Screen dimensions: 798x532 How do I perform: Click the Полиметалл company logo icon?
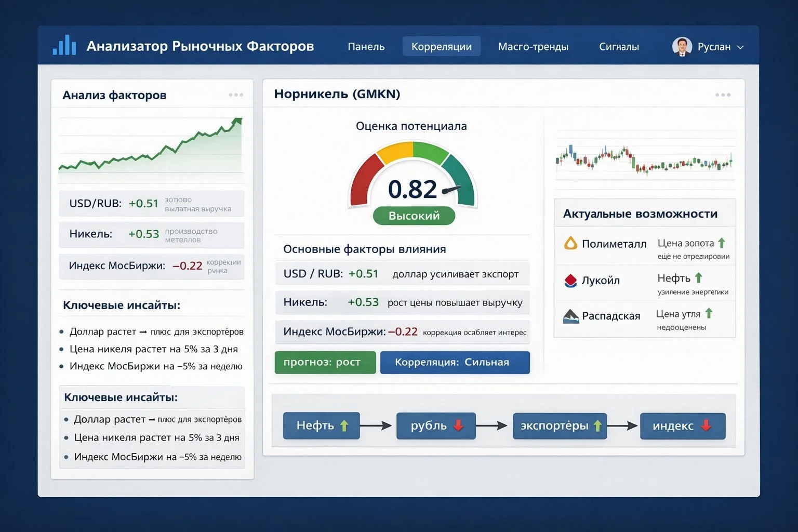[571, 243]
